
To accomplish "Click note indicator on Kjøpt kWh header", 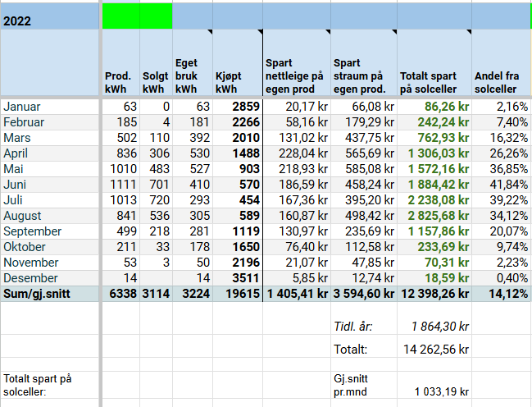I will [x=260, y=32].
